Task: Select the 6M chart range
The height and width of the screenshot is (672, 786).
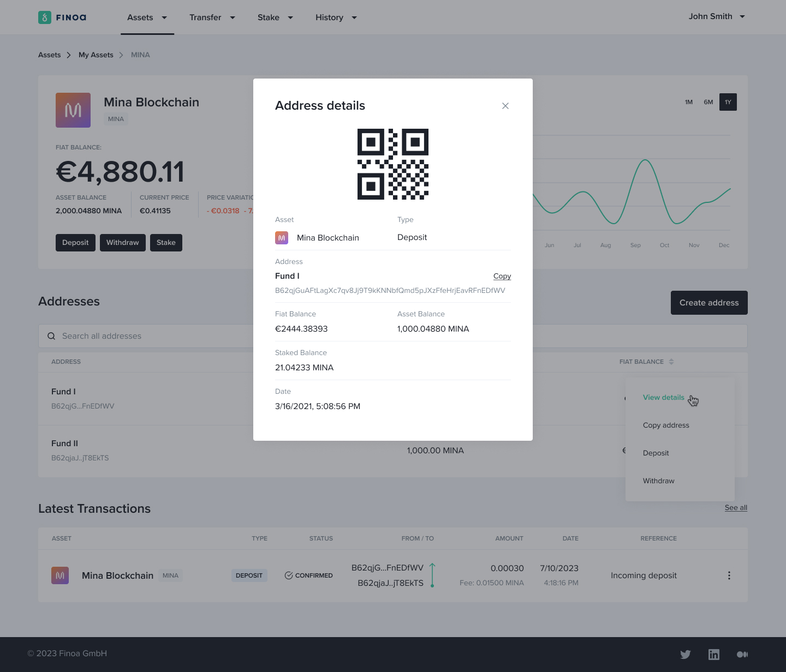Action: [x=708, y=102]
